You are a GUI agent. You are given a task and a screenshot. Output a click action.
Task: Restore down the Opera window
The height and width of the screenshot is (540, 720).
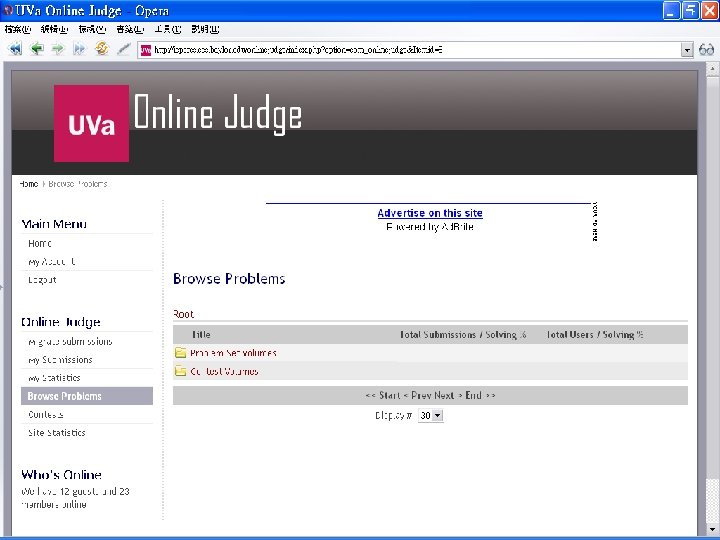click(x=690, y=10)
